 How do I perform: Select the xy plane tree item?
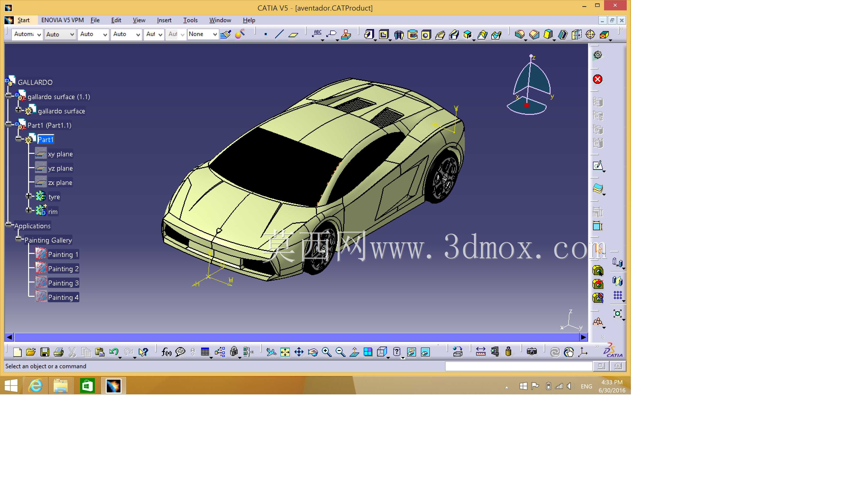coord(60,154)
